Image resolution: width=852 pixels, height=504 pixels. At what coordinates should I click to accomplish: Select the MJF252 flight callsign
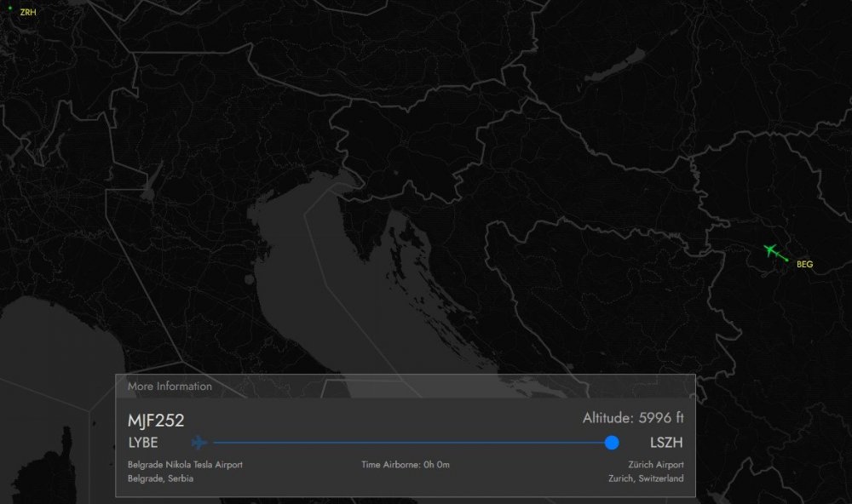156,420
